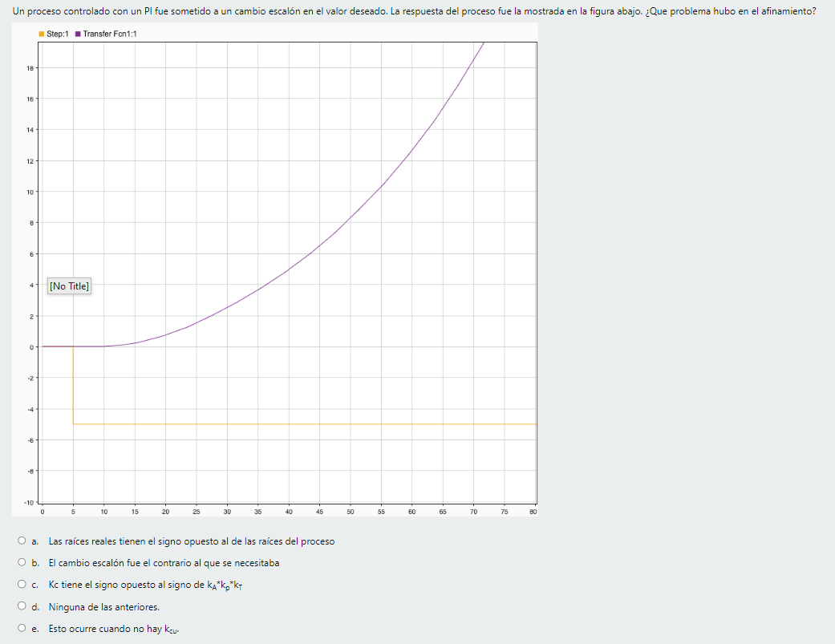Click the yellow Step:1 legend swatch
This screenshot has height=644, width=835.
42,34
